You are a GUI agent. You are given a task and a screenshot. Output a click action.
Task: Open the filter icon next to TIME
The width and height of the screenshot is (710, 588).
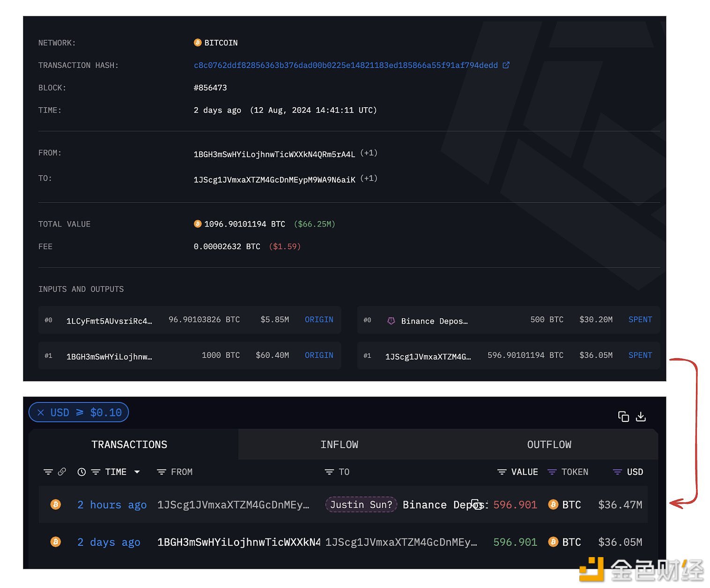pos(96,472)
